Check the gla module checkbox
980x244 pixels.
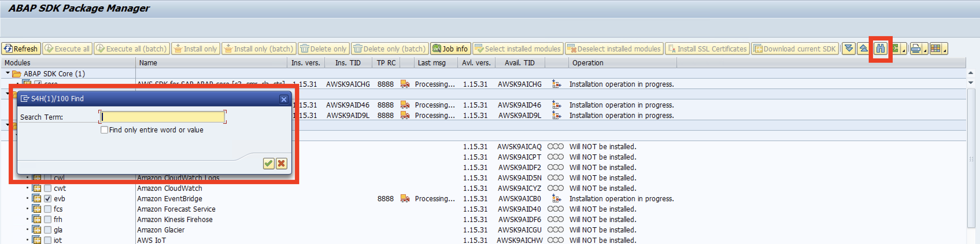coord(47,230)
